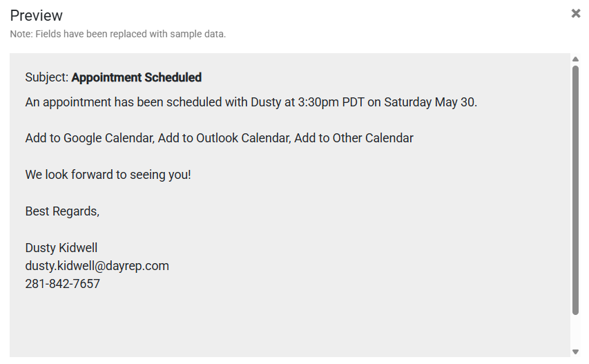Click the Dusty Kidwell signature name
Image resolution: width=589 pixels, height=364 pixels.
coord(61,248)
